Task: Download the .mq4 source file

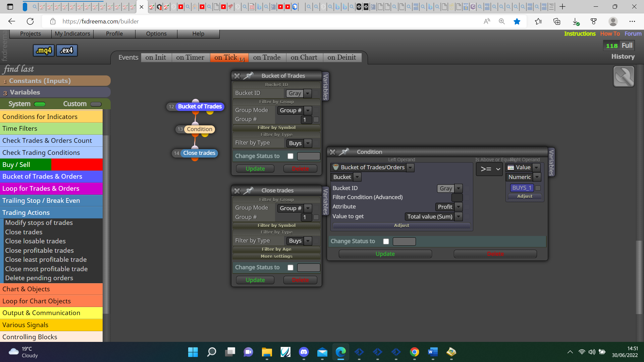Action: coord(44,51)
